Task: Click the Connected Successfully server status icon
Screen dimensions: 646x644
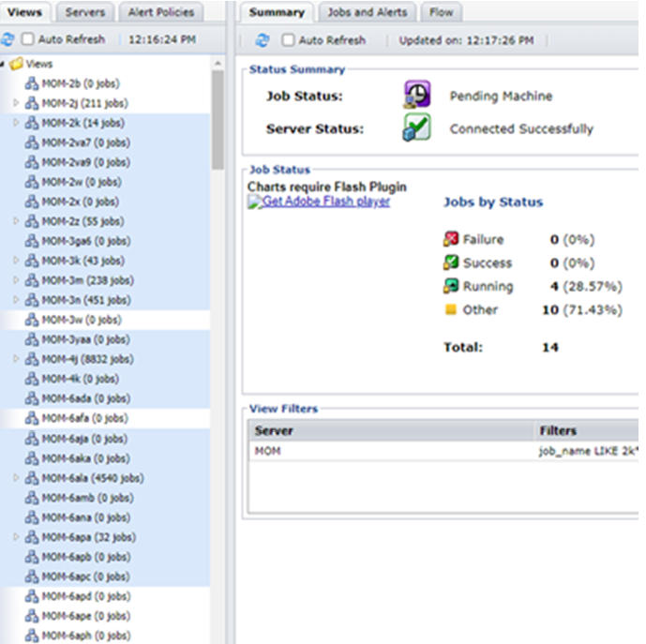Action: click(x=416, y=128)
